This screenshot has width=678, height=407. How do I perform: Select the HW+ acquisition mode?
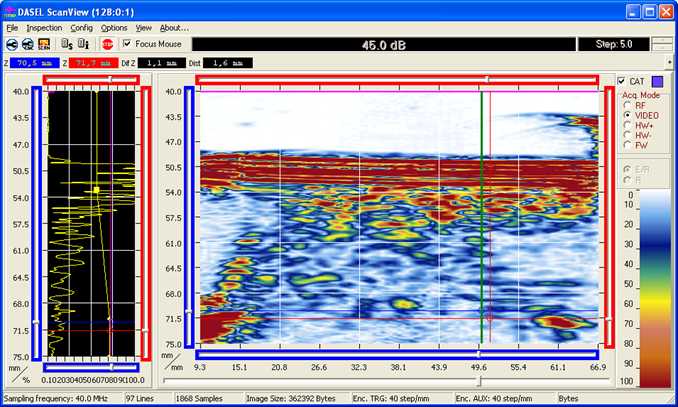click(x=627, y=125)
